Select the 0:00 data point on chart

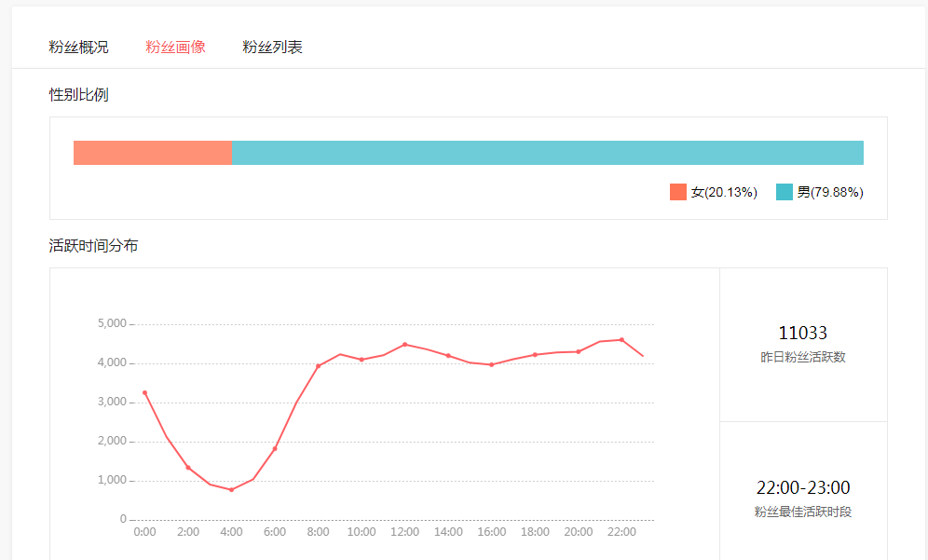(x=145, y=392)
